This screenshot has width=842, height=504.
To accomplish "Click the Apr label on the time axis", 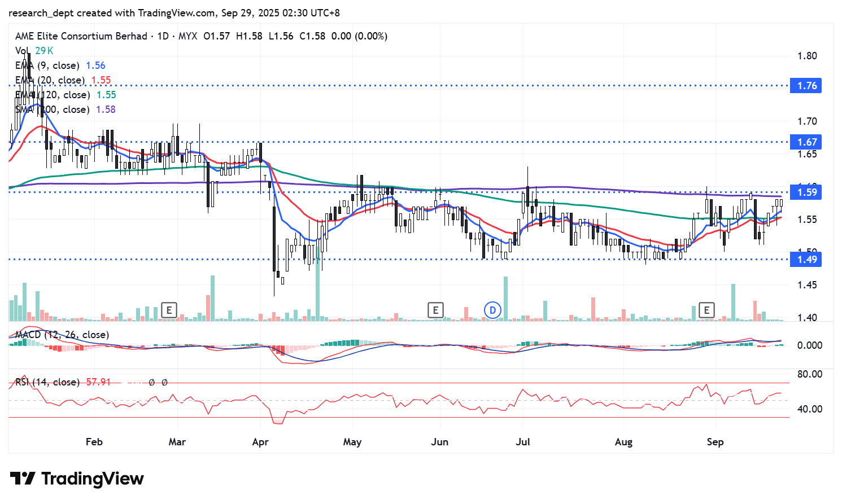I will (260, 442).
